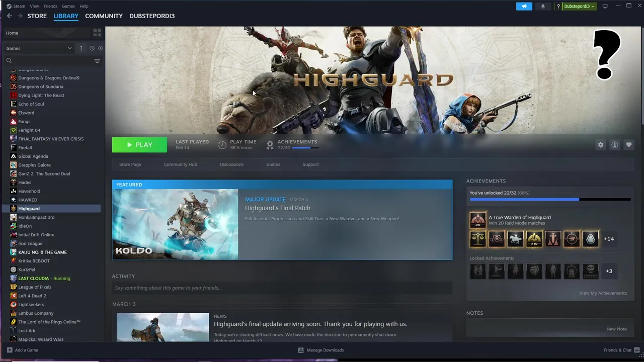The width and height of the screenshot is (644, 362).
Task: Open the Koldo featured update thumbnail
Action: [175, 224]
